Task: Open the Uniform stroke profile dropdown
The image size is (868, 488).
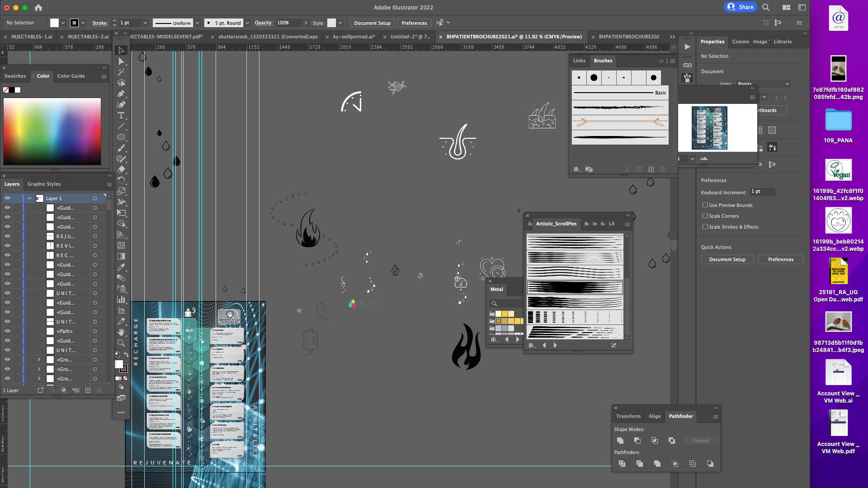Action: point(197,23)
